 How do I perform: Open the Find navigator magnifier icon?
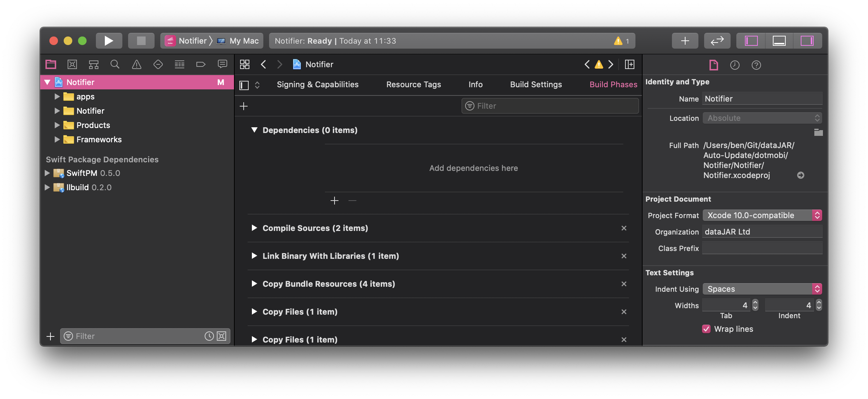(x=115, y=64)
